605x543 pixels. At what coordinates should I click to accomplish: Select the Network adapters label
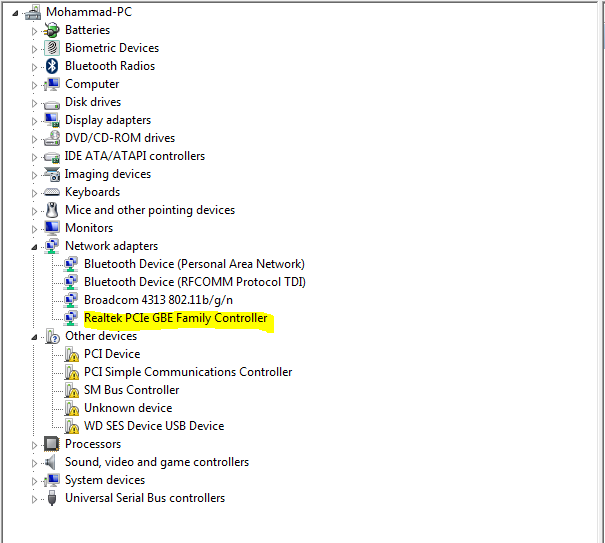(x=112, y=246)
